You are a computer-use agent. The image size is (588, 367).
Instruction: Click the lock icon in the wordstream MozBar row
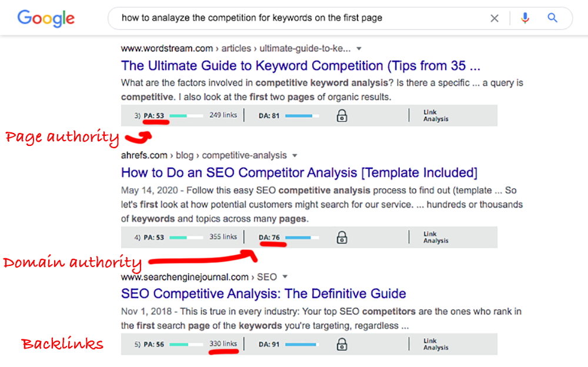point(342,116)
